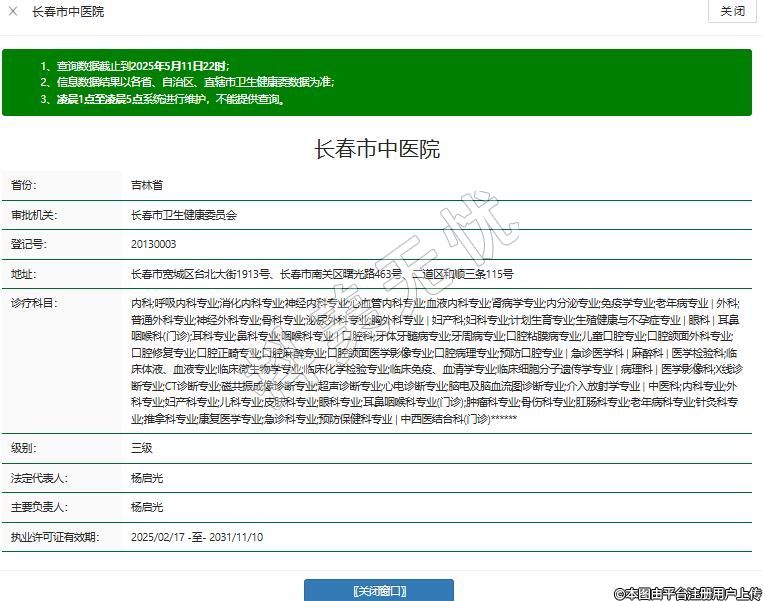Screen dimensions: 763x601
Task: Select the value 长春市卫生健康委员会
Action: pyautogui.click(x=184, y=215)
